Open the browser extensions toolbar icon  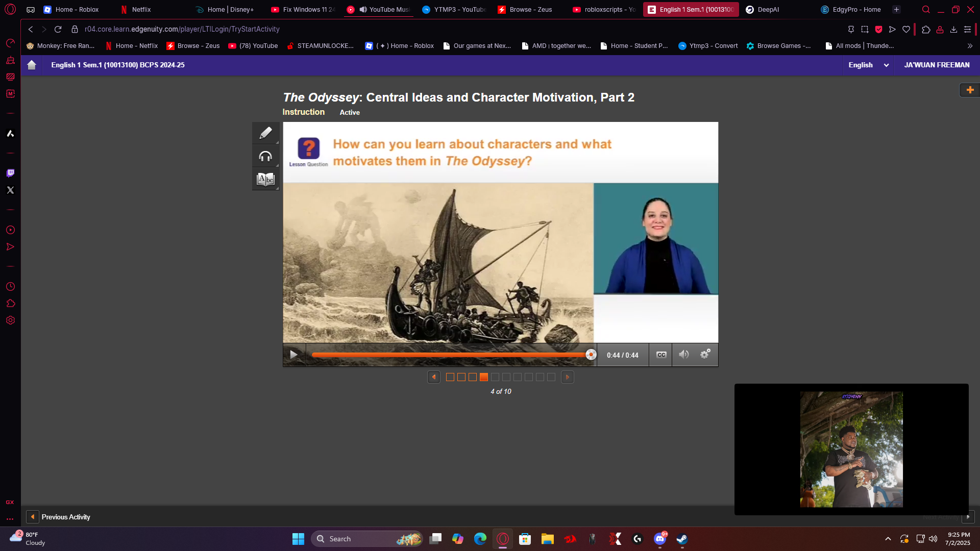tap(926, 29)
